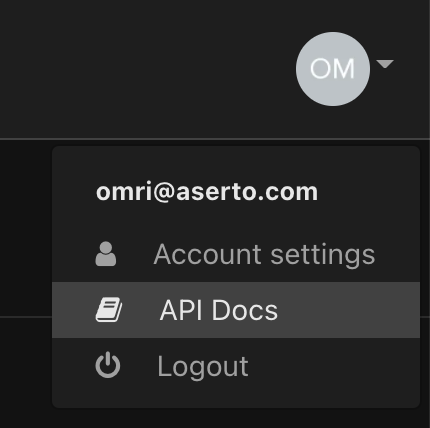
Task: Collapse the user menu via the caret arrow
Action: (x=385, y=64)
